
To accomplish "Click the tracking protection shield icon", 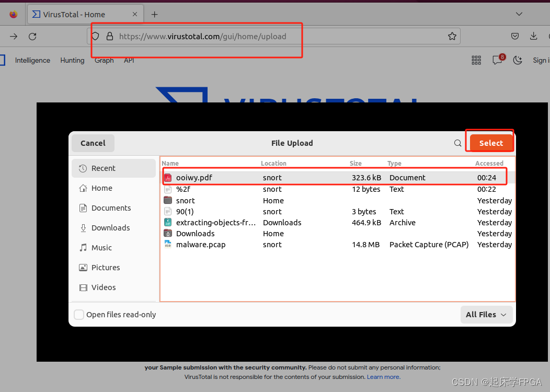I will point(95,36).
